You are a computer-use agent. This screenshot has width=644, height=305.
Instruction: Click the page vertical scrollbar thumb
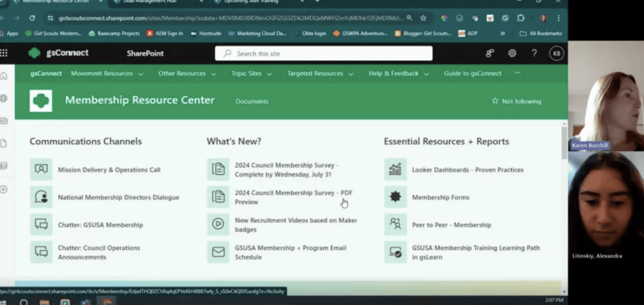point(564,143)
